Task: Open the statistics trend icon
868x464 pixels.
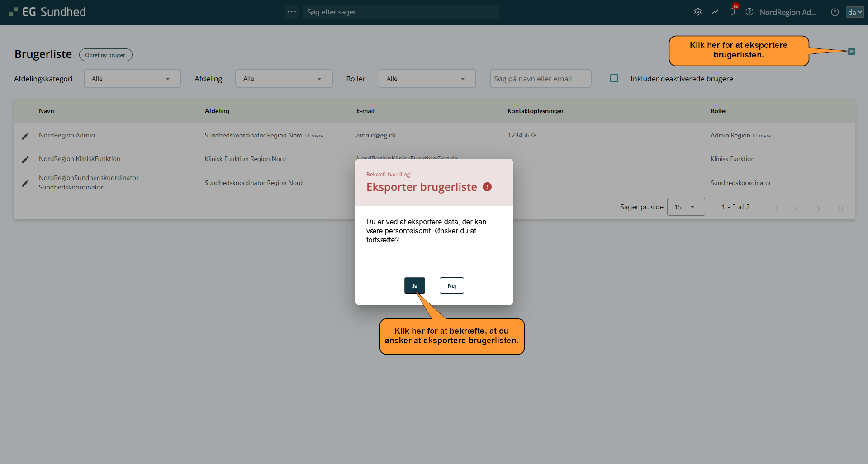Action: 715,12
